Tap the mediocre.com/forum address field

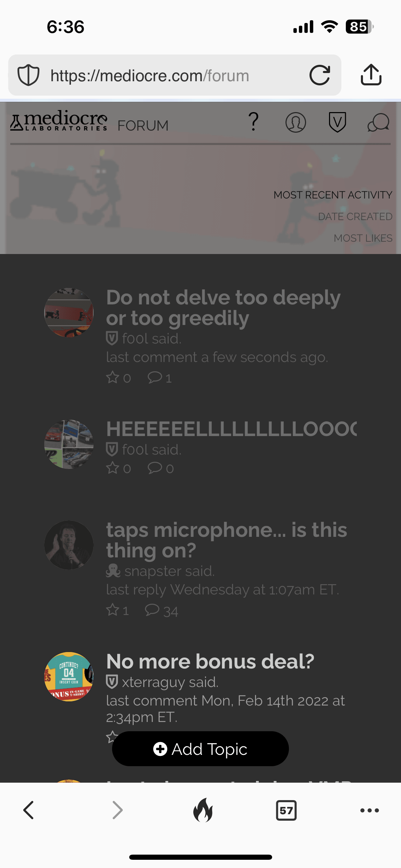tap(175, 75)
